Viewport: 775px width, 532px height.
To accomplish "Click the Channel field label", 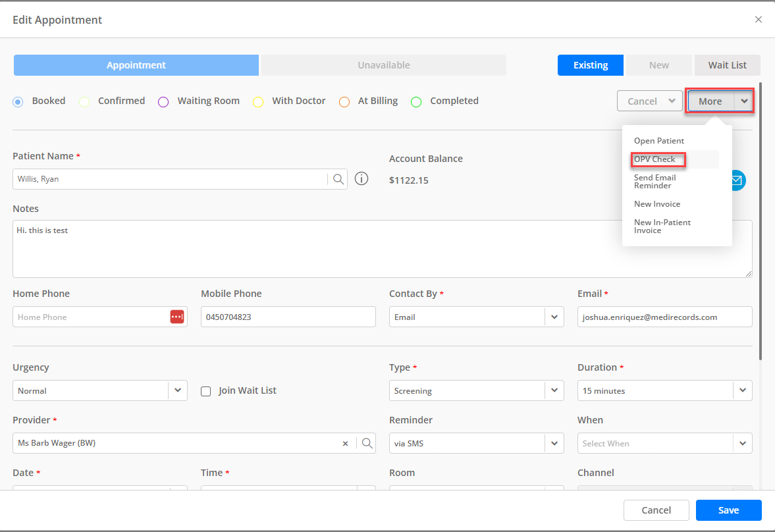I will click(x=596, y=473).
